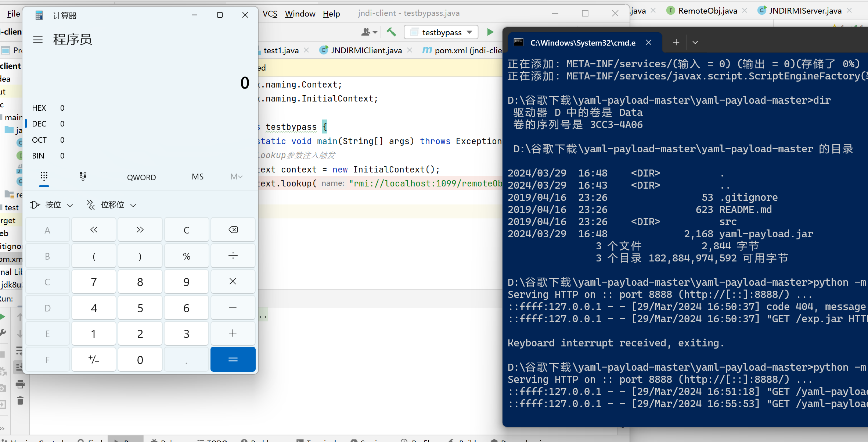
Task: Expand the 按位 bitwise dropdown
Action: pyautogui.click(x=52, y=205)
